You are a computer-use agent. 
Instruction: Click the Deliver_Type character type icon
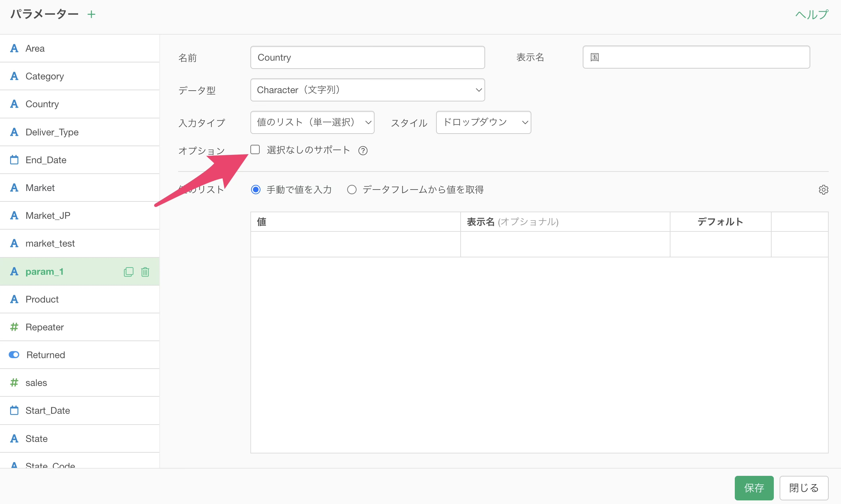14,132
